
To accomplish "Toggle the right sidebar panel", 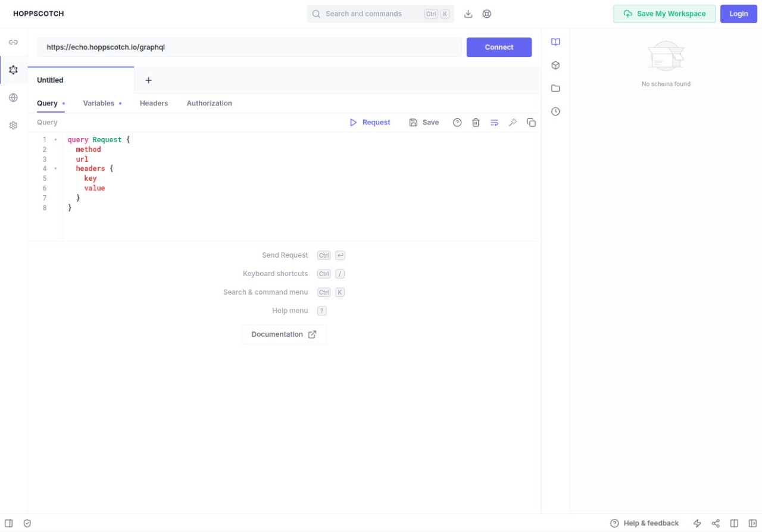I will (752, 523).
